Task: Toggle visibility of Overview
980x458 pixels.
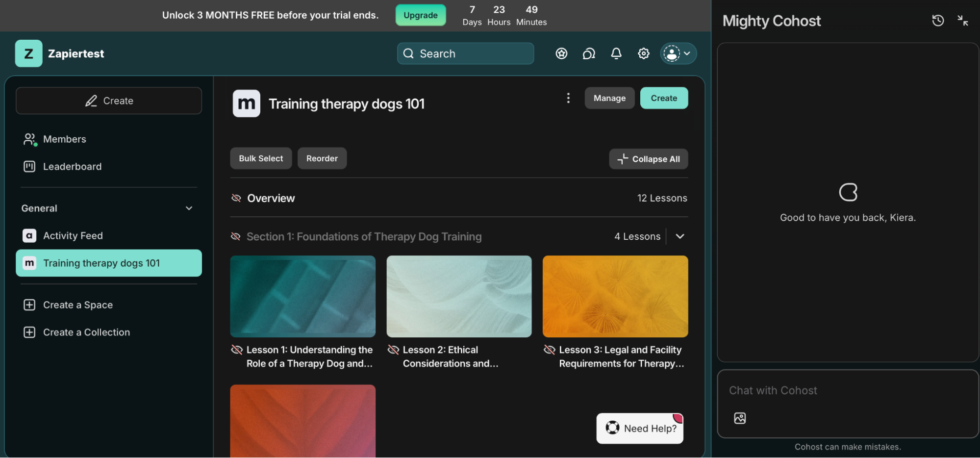Action: point(236,198)
